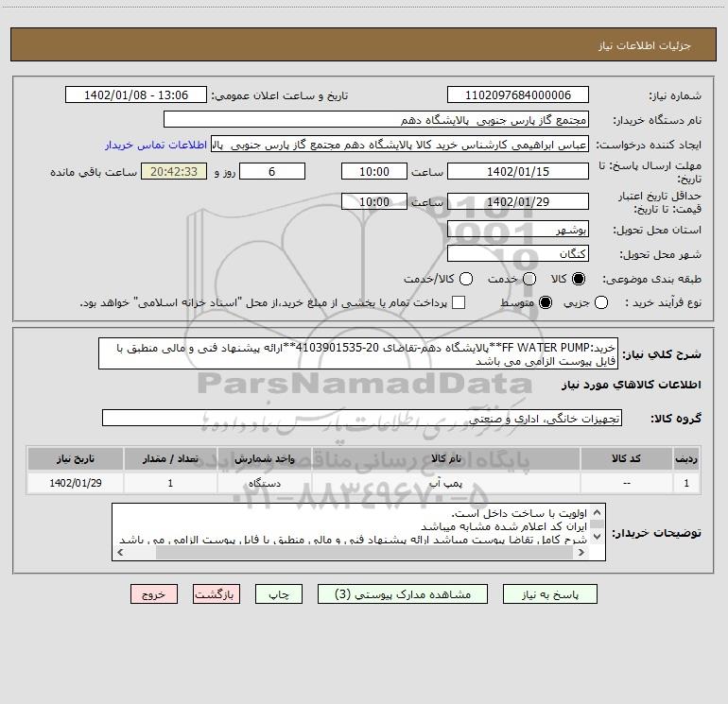Click the نام کالا column header
The height and width of the screenshot is (704, 728).
446,459
